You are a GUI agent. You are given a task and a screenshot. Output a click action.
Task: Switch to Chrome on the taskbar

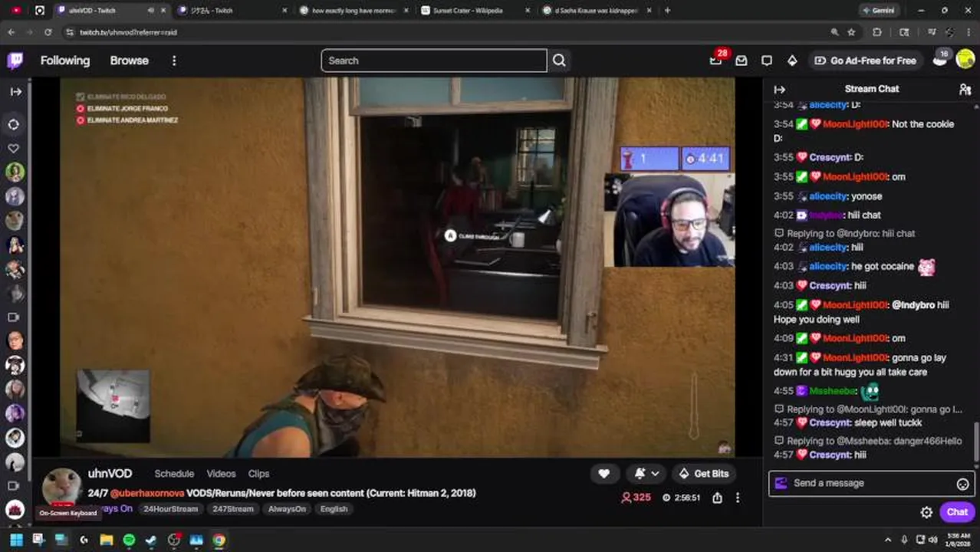(x=219, y=540)
